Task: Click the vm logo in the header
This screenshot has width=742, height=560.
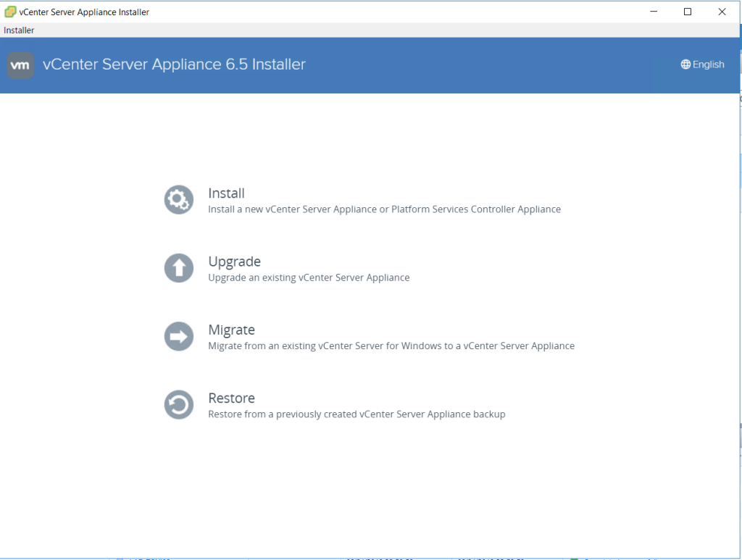Action: (20, 64)
